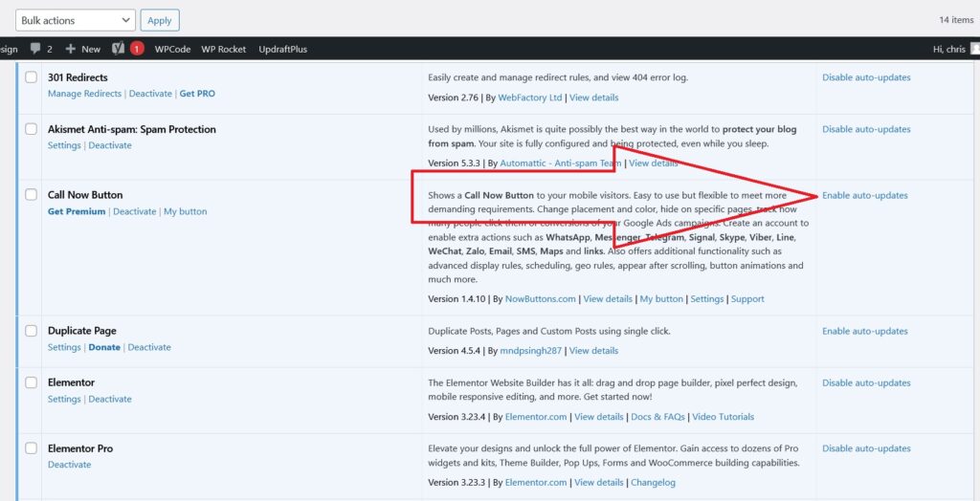
Task: Click Version 1.4.10 text
Action: (x=457, y=298)
